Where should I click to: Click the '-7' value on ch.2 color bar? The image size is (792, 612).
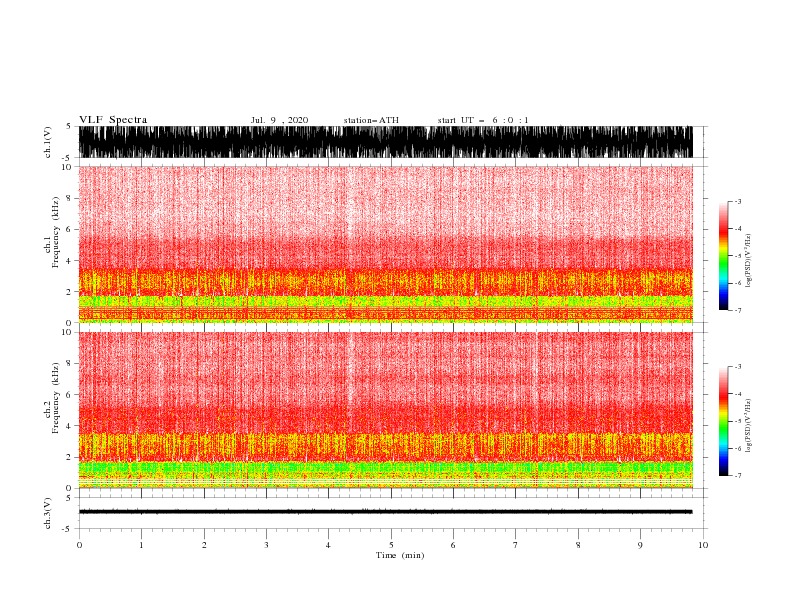pos(737,476)
